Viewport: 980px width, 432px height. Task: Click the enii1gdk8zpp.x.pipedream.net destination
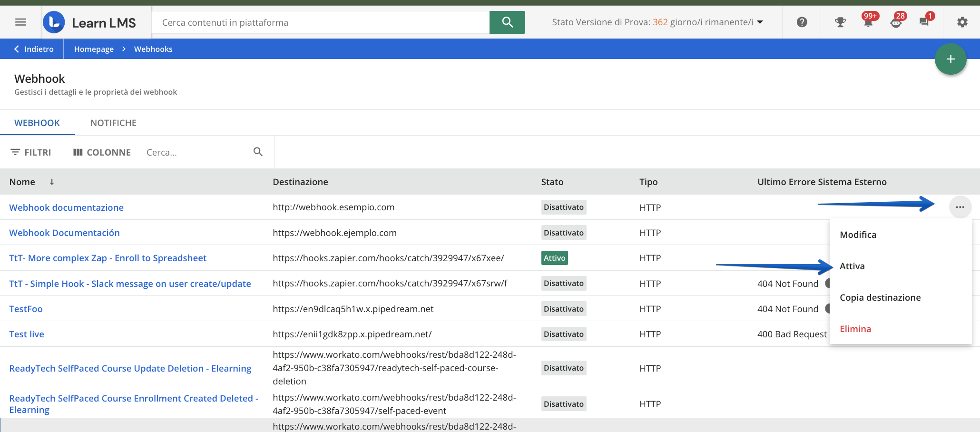[352, 334]
